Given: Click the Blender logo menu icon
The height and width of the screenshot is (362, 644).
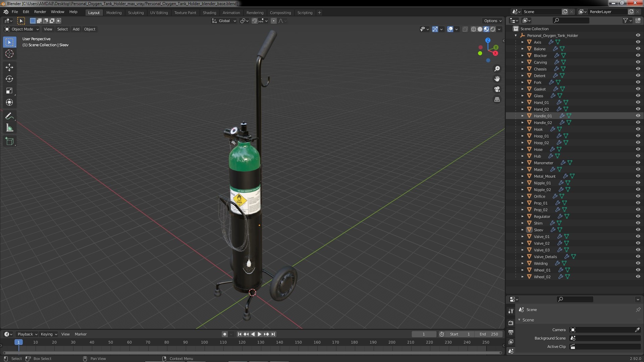Looking at the screenshot, I should pos(6,12).
